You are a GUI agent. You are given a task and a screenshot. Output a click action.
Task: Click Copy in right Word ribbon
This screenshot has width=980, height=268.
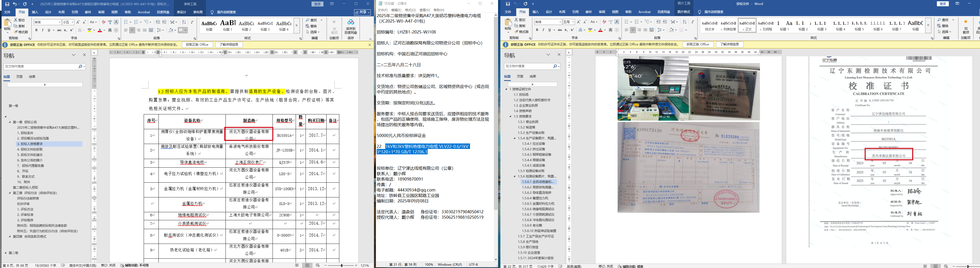click(x=520, y=26)
